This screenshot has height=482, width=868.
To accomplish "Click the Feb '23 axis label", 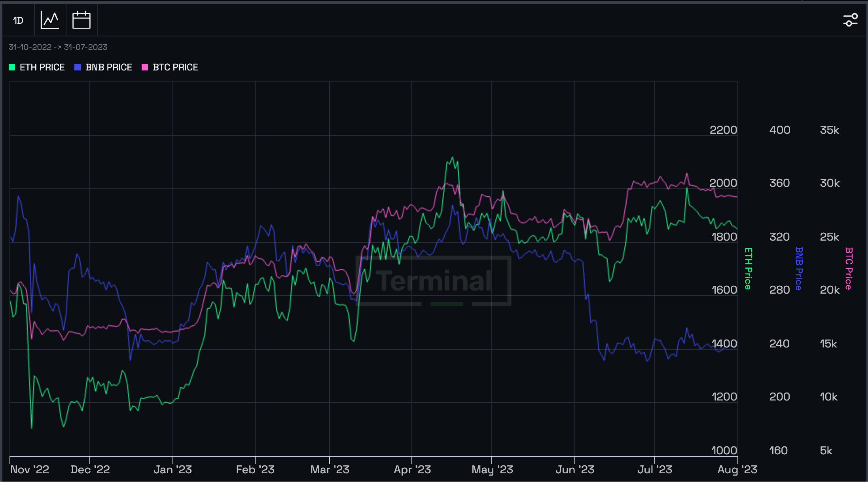I will tap(255, 470).
